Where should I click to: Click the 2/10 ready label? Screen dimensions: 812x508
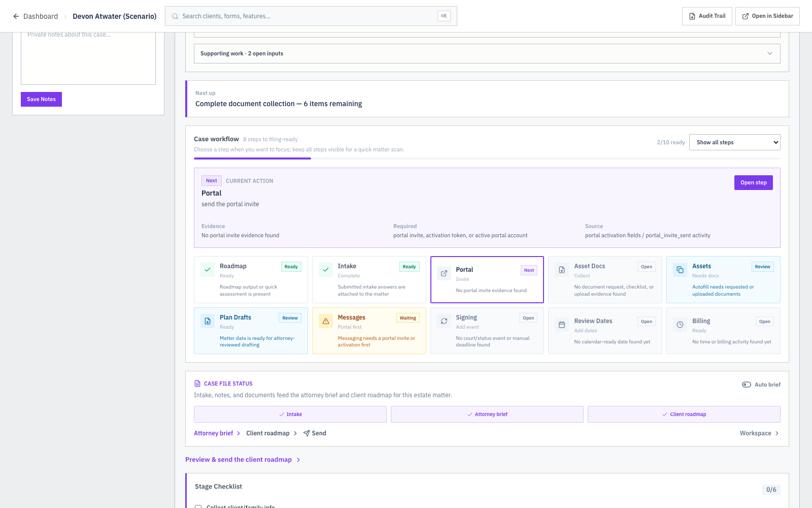point(671,142)
